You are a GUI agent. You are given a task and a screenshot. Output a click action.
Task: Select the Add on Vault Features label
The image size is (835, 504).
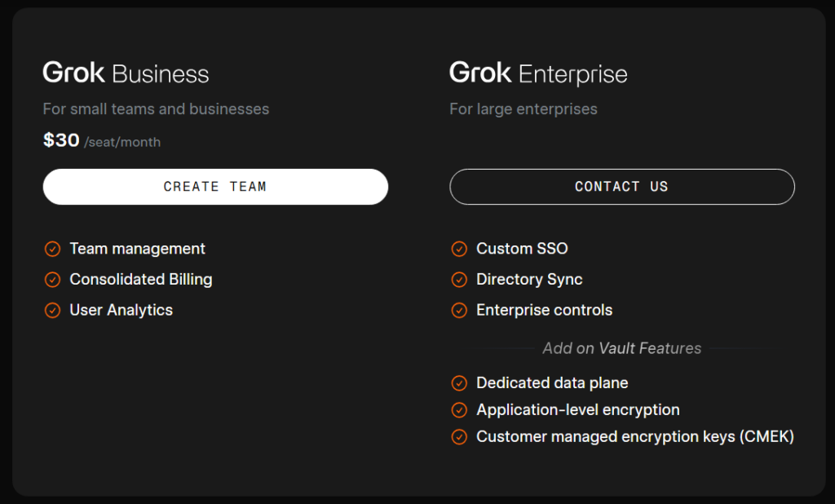tap(621, 348)
